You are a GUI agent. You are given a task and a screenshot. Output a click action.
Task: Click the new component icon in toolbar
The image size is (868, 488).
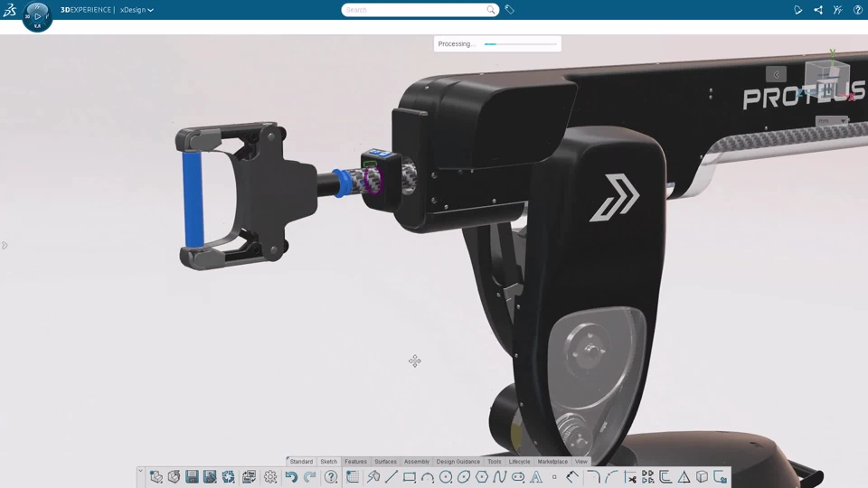click(156, 477)
